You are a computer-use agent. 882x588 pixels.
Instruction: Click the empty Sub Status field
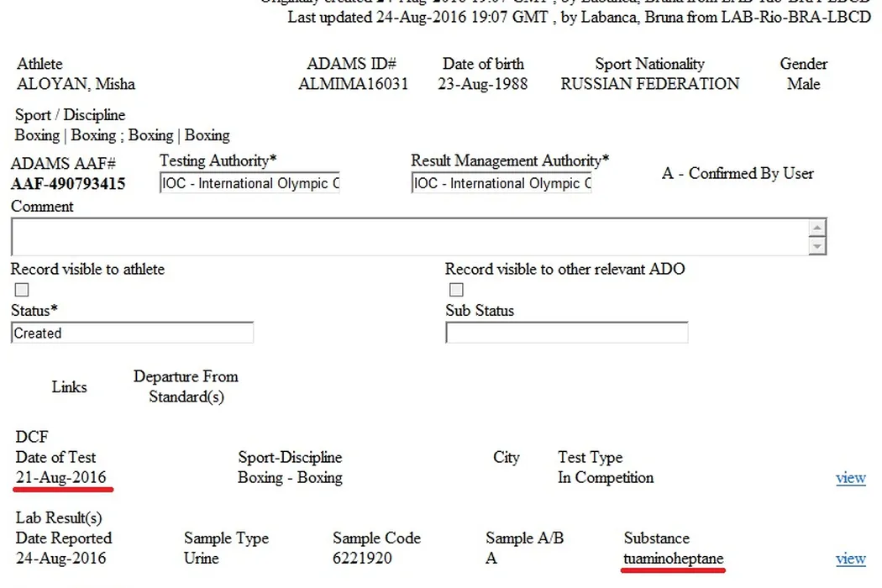[566, 333]
